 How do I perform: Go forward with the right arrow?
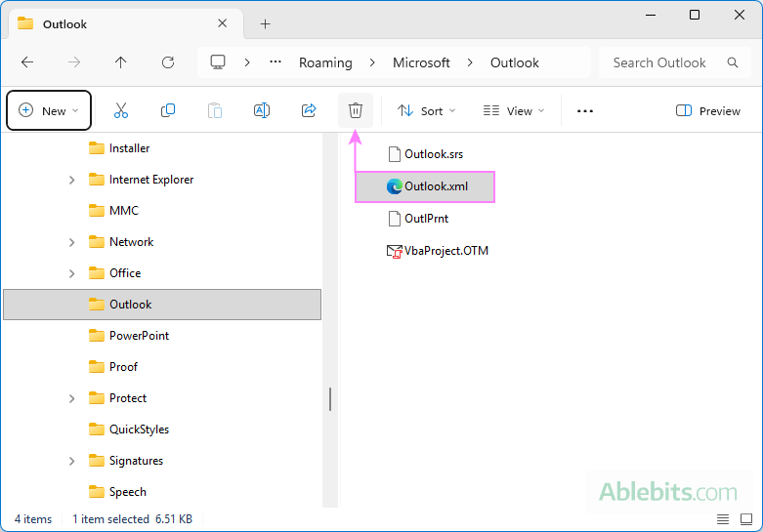pyautogui.click(x=74, y=62)
